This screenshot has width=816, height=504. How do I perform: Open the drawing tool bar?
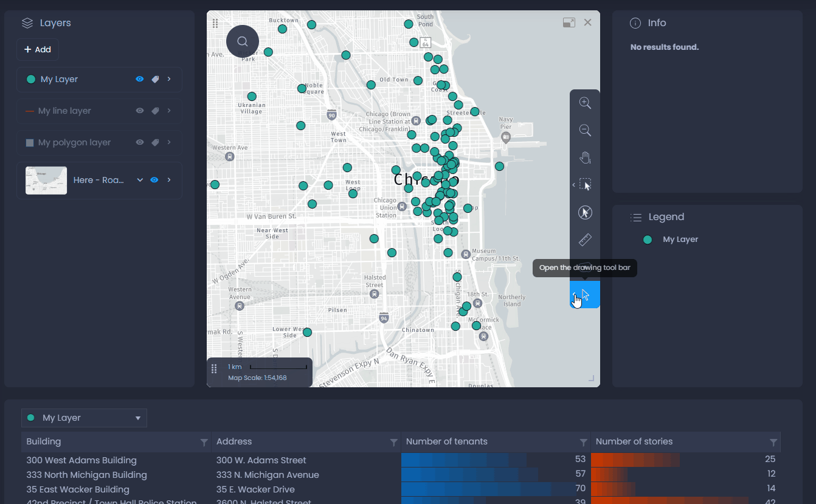585,294
